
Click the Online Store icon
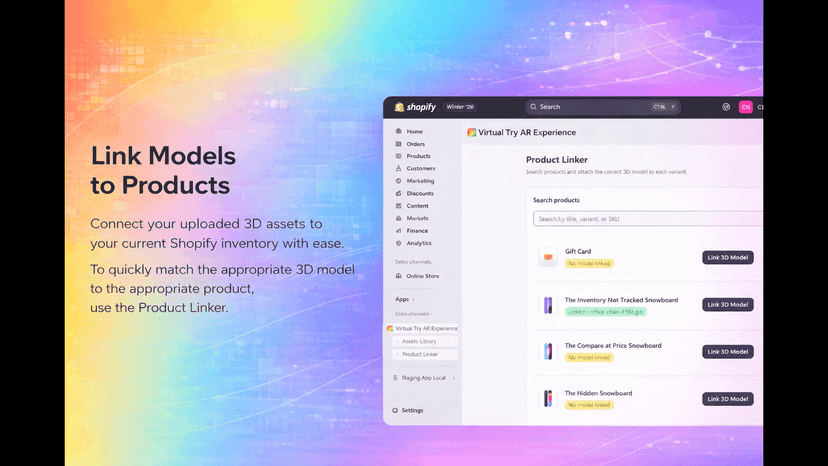click(399, 276)
